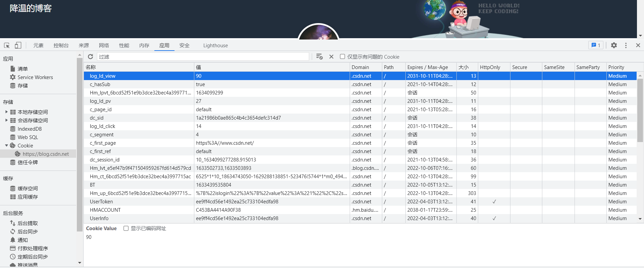Screen dimensions: 644x268
Task: Delete selected cookie with the X icon
Action: (331, 57)
